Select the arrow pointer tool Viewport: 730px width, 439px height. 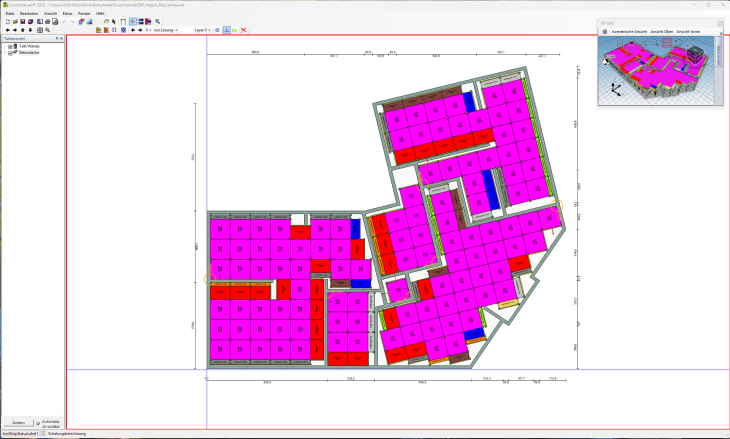click(113, 21)
